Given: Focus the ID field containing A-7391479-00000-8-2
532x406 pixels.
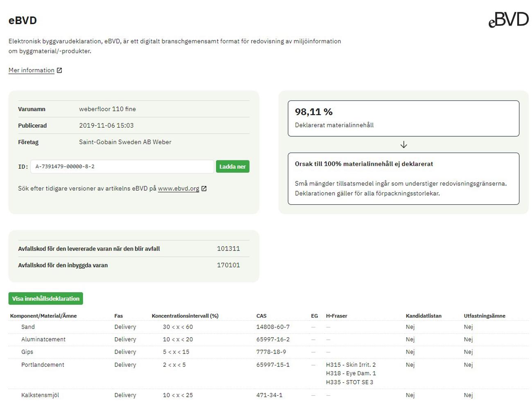Looking at the screenshot, I should point(122,167).
